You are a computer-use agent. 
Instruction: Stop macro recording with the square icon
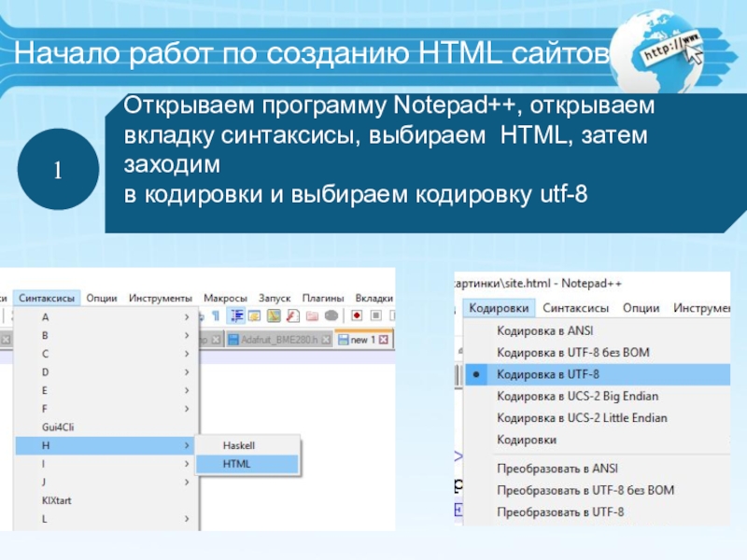click(376, 315)
